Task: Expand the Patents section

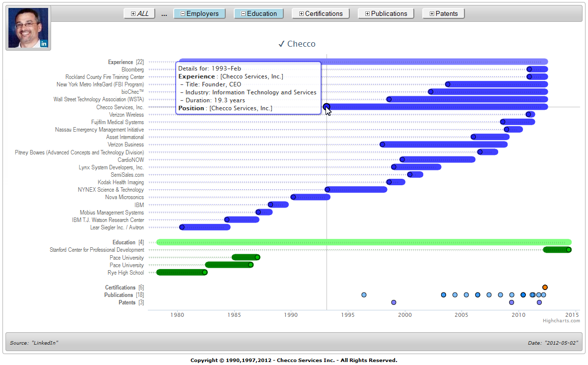Action: click(x=444, y=13)
